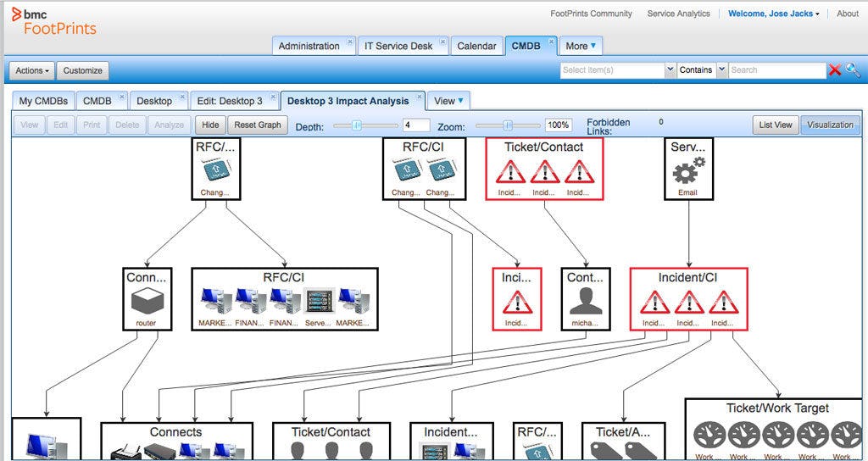868x461 pixels.
Task: Close the Administration tab
Action: click(x=350, y=42)
